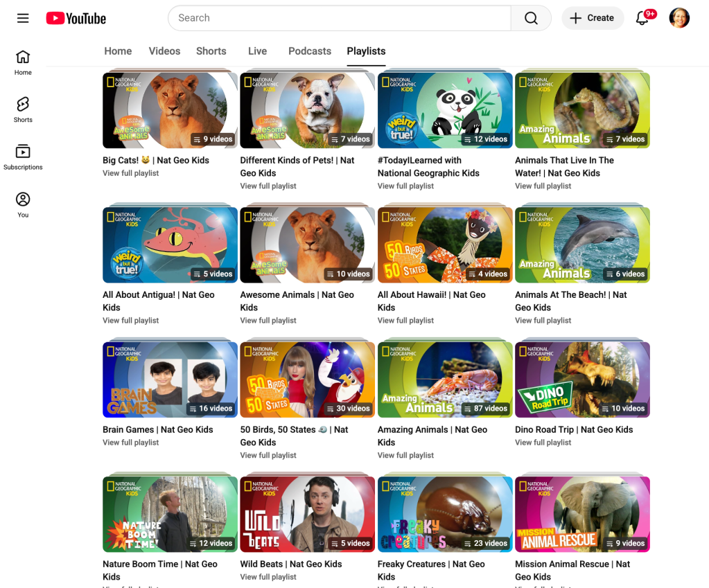View full playlist for Dino Road Trip
The width and height of the screenshot is (709, 588).
tap(543, 443)
